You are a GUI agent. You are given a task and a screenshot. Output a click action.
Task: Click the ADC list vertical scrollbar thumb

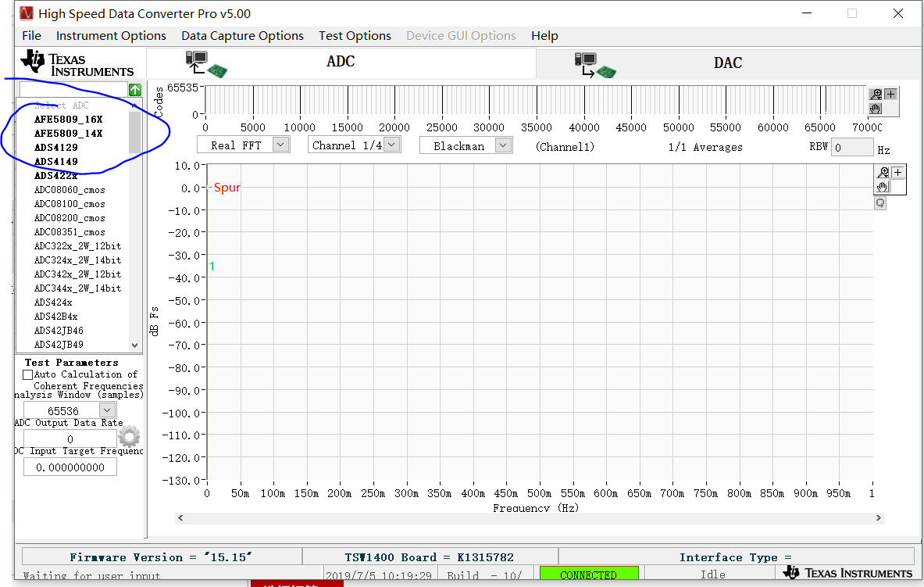point(135,132)
